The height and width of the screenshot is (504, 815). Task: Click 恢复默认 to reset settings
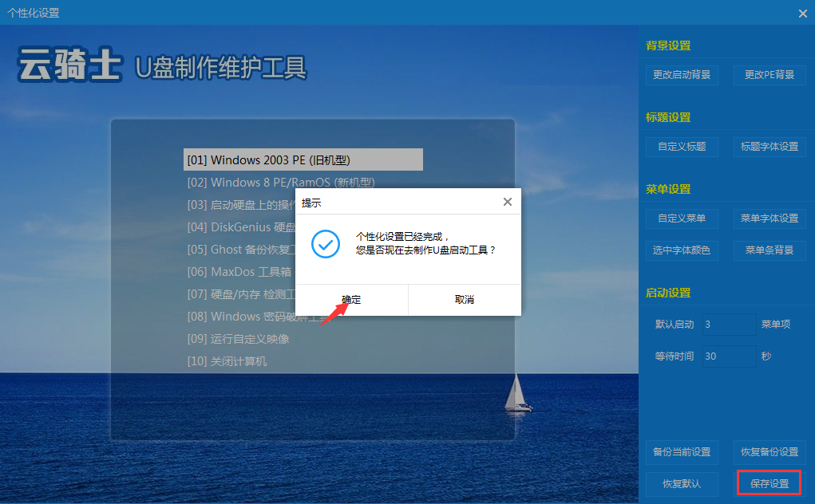pos(682,483)
